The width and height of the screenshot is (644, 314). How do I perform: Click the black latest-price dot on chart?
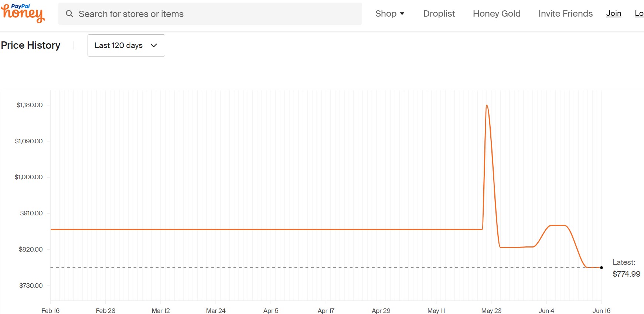[602, 267]
